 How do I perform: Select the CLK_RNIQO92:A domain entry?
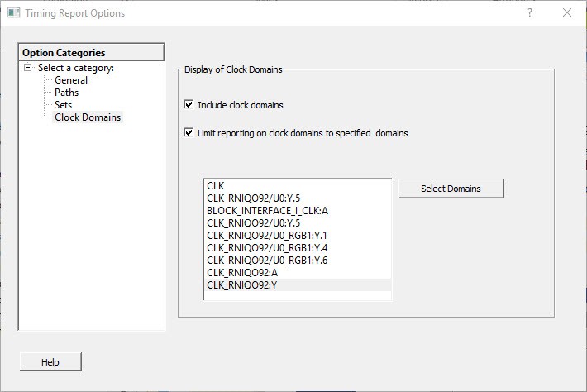[244, 273]
